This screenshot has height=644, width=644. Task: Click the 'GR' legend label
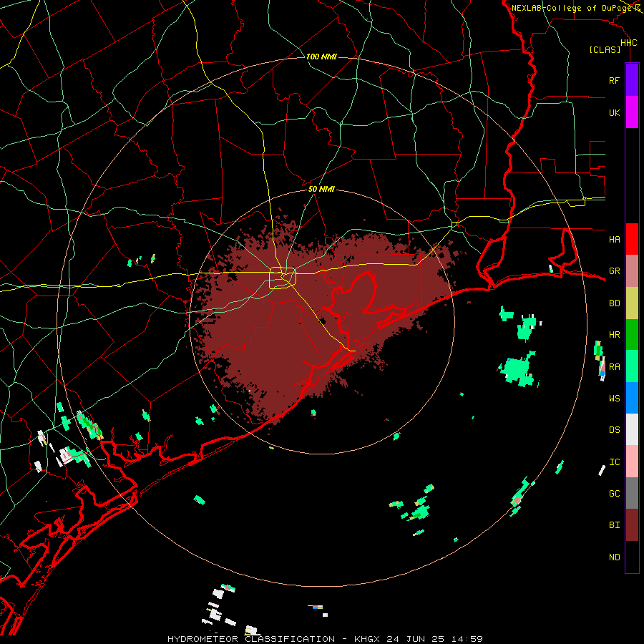click(614, 271)
